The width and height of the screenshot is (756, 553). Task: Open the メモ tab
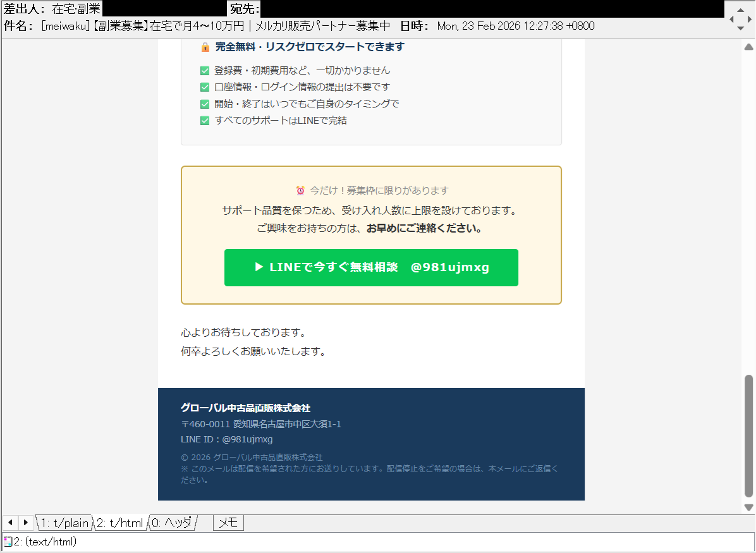229,523
